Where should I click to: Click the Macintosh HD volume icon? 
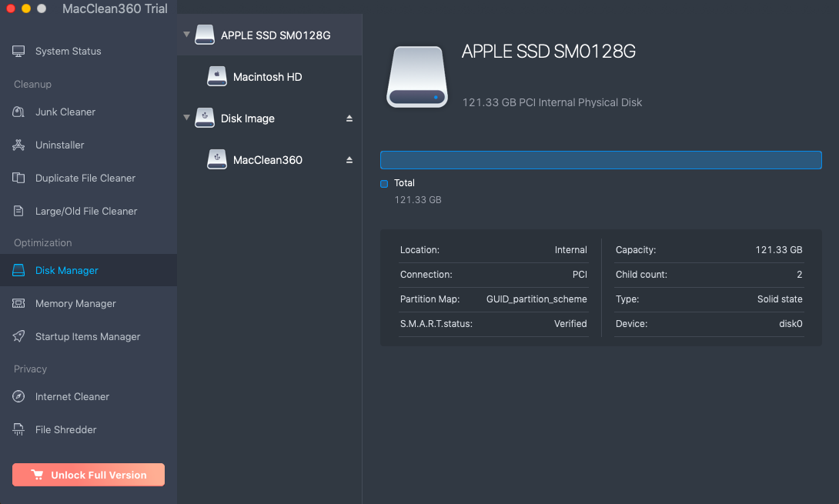tap(217, 76)
